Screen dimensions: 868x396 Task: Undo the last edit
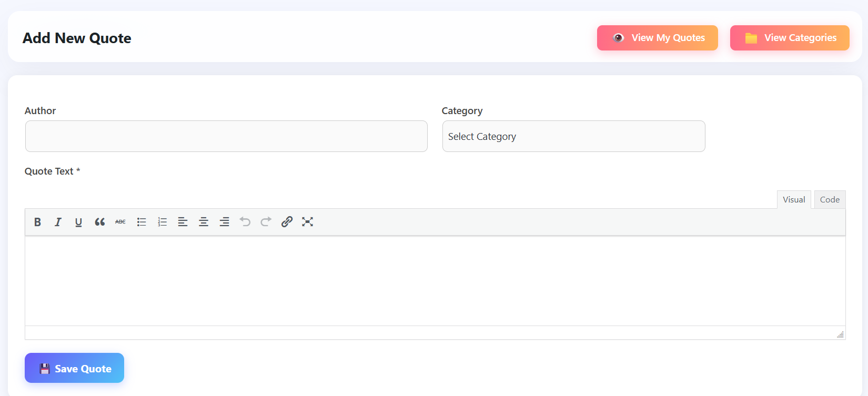[245, 222]
